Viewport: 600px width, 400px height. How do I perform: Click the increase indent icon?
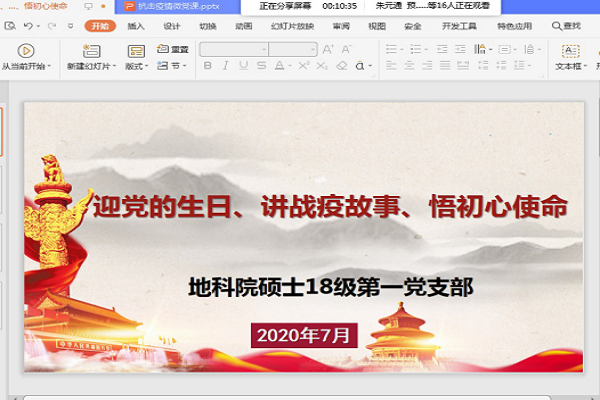pyautogui.click(x=460, y=49)
